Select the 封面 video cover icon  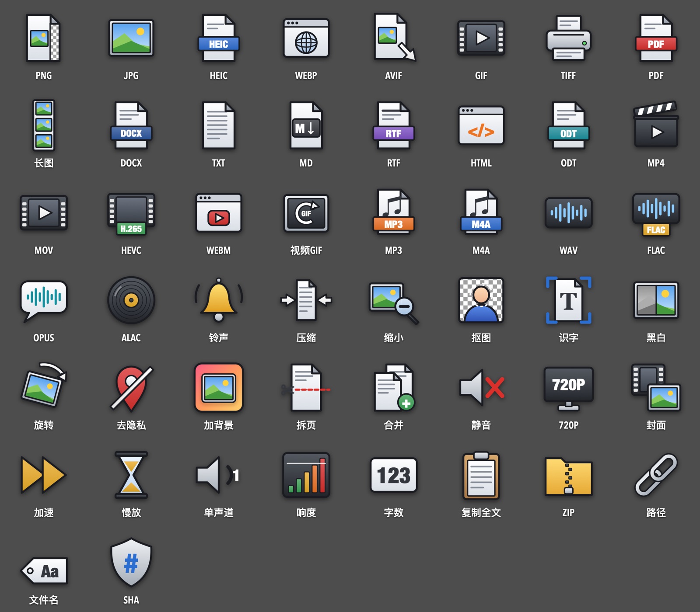656,388
